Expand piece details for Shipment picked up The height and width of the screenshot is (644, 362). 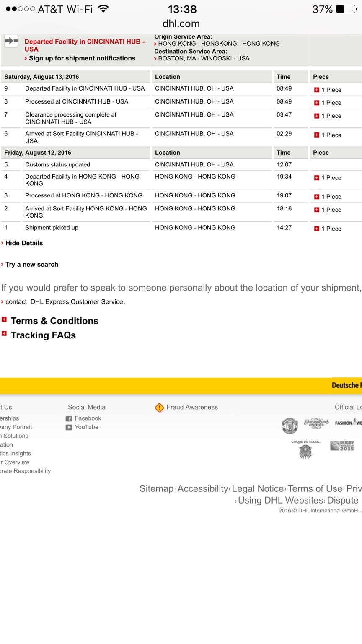[x=317, y=229]
